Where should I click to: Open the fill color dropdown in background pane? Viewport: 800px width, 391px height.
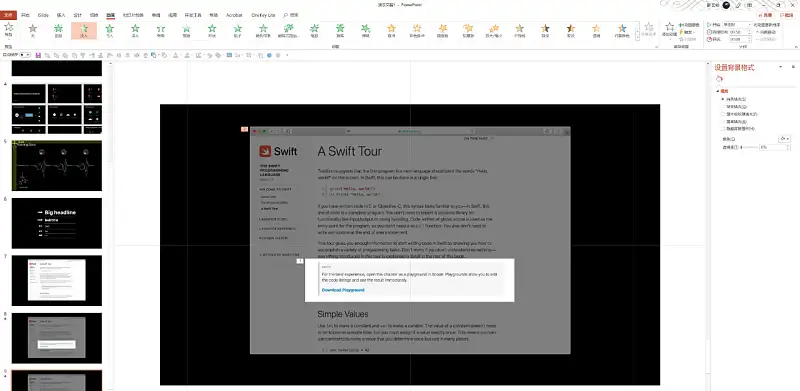click(784, 139)
